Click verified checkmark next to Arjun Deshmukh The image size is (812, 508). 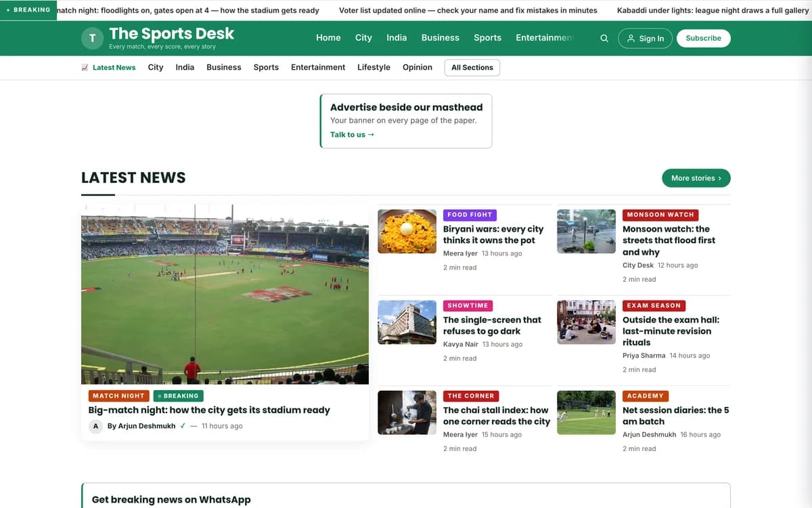183,426
